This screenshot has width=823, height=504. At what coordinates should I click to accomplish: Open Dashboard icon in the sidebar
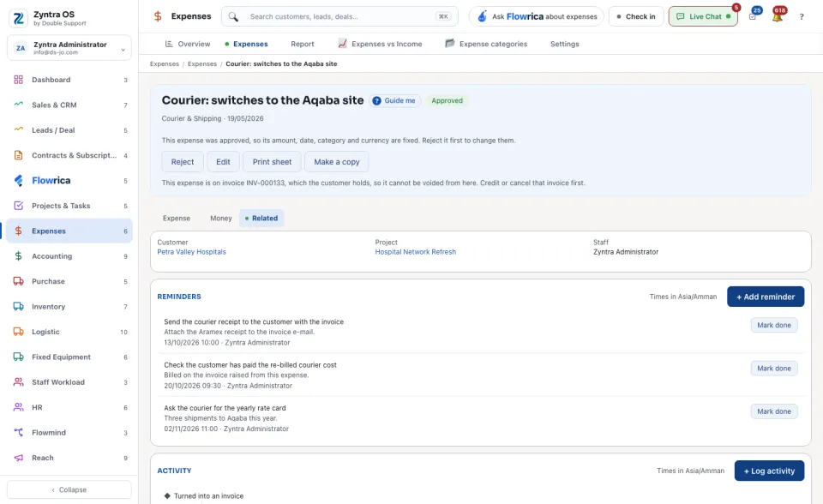pyautogui.click(x=18, y=80)
